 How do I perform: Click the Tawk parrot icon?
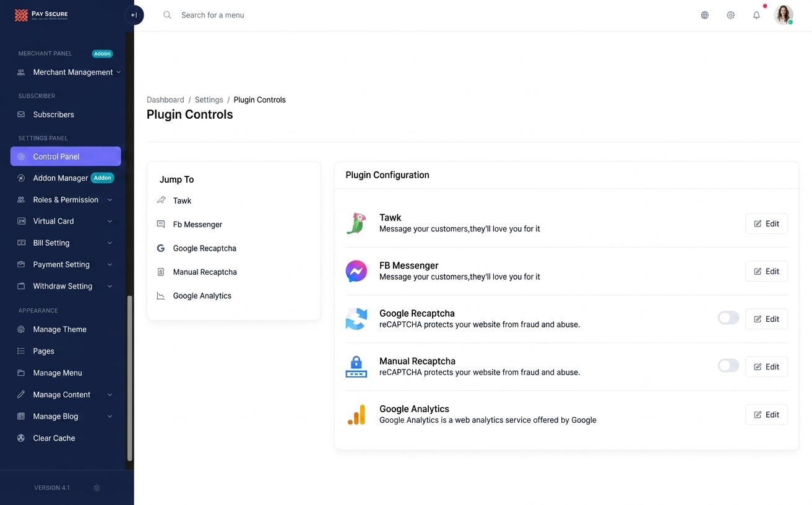(356, 223)
